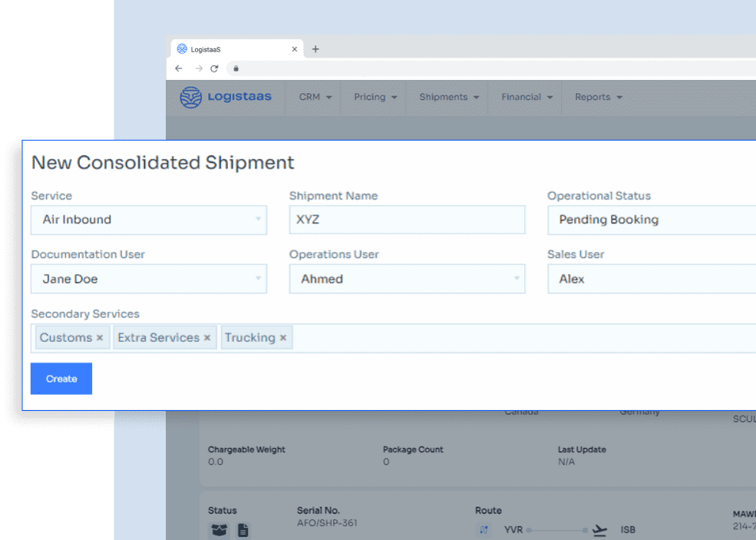756x540 pixels.
Task: Click the YVR origin code
Action: click(x=513, y=530)
